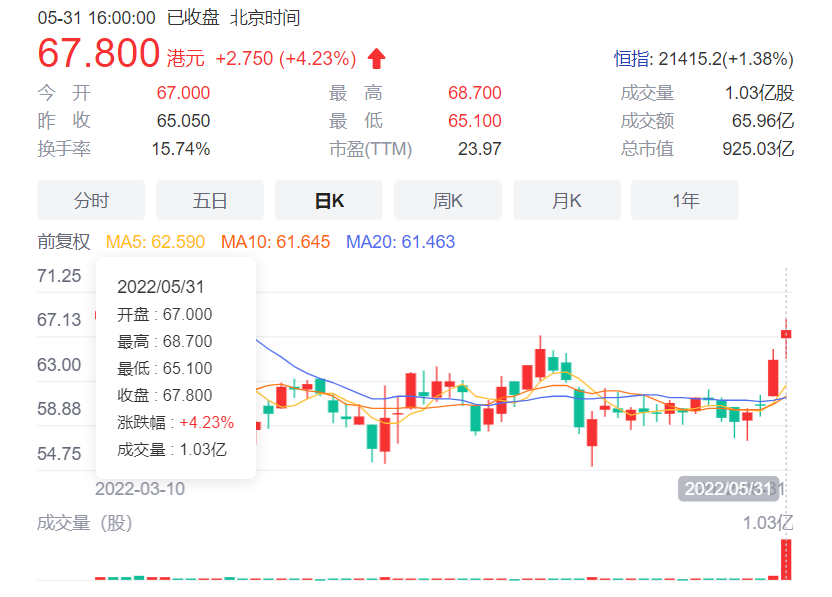
Task: Click the 2022-03-10 start date label
Action: click(139, 489)
